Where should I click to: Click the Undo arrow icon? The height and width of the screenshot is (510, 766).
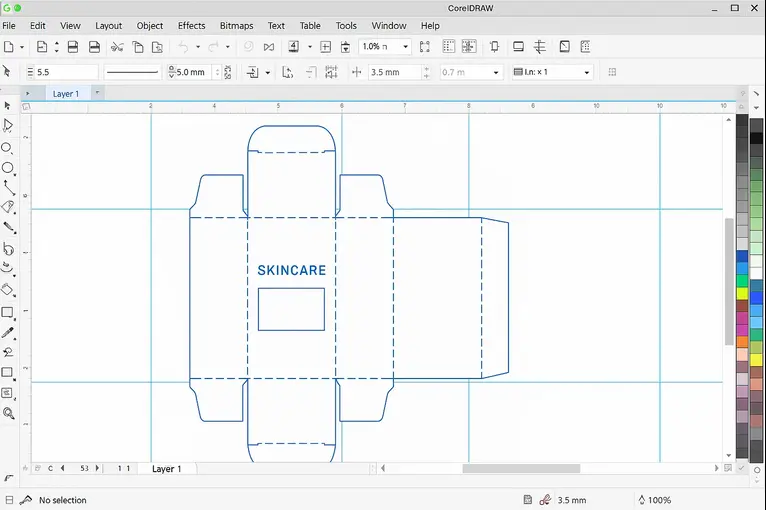pos(182,47)
